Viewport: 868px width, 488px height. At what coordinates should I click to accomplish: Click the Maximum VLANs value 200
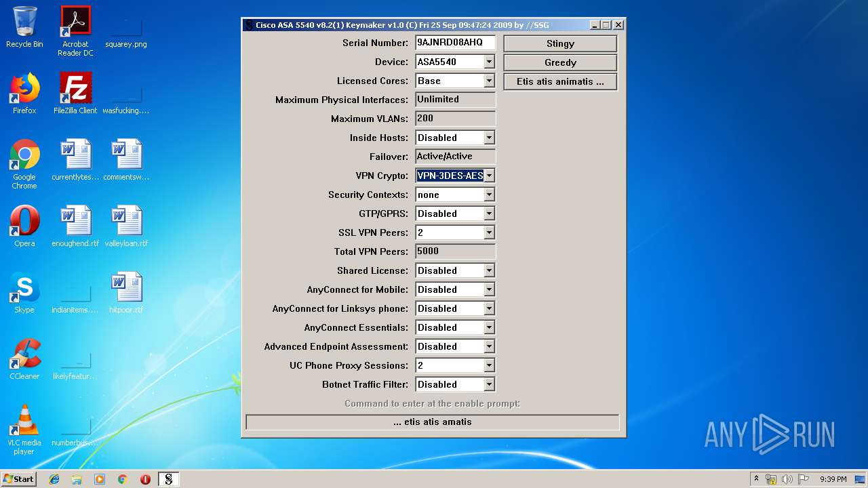coord(455,119)
